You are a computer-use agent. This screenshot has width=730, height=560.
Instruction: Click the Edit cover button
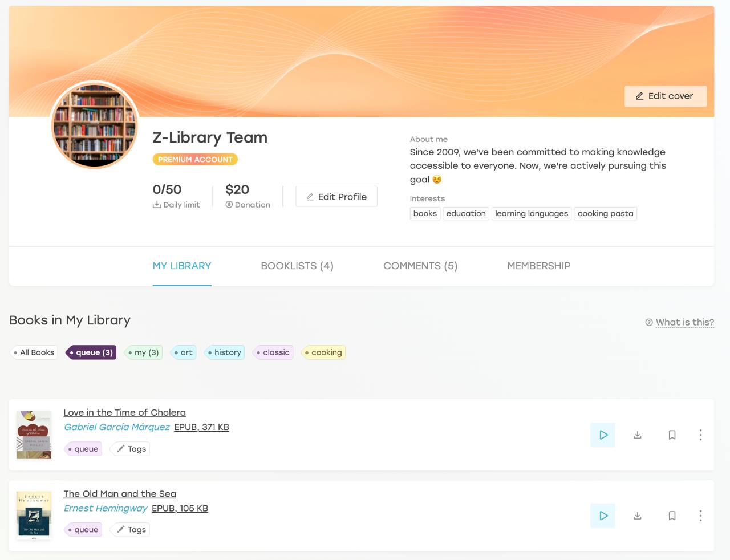point(666,96)
